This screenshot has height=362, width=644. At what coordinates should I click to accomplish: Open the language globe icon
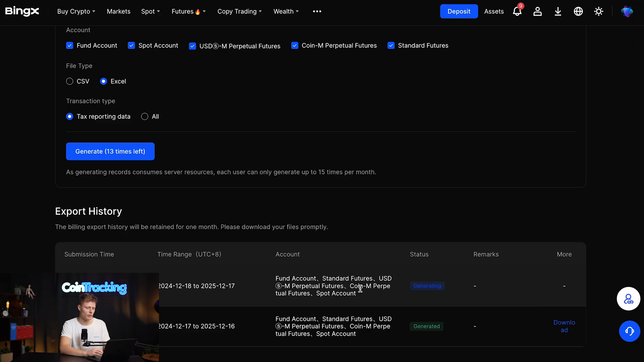pos(578,11)
